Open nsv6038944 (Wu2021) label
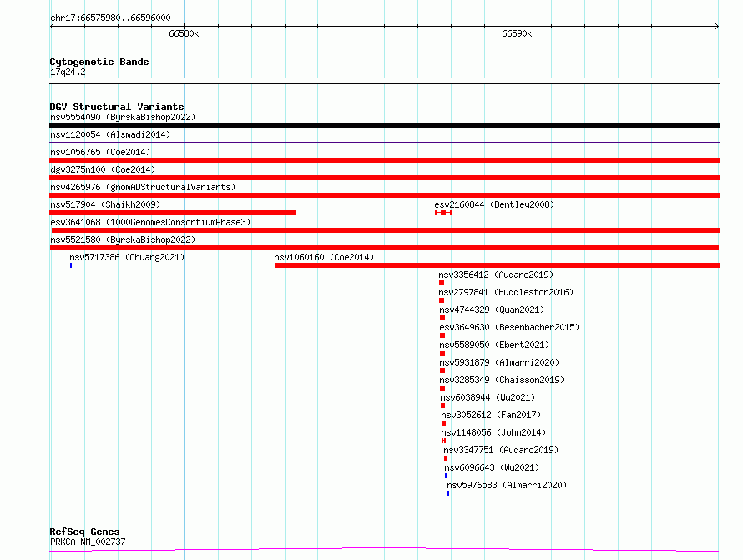 (x=488, y=397)
